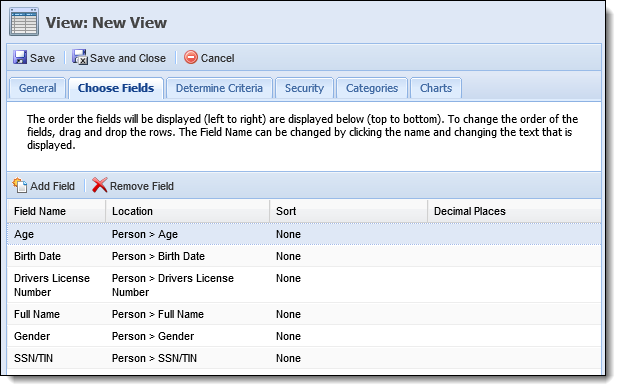Select the Security tab
This screenshot has height=391, width=621.
(x=304, y=88)
